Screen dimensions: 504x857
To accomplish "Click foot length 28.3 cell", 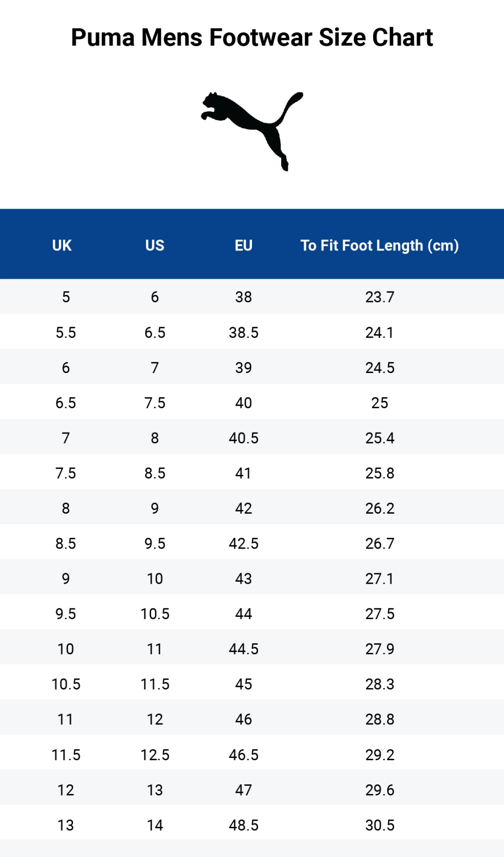I will tap(380, 684).
